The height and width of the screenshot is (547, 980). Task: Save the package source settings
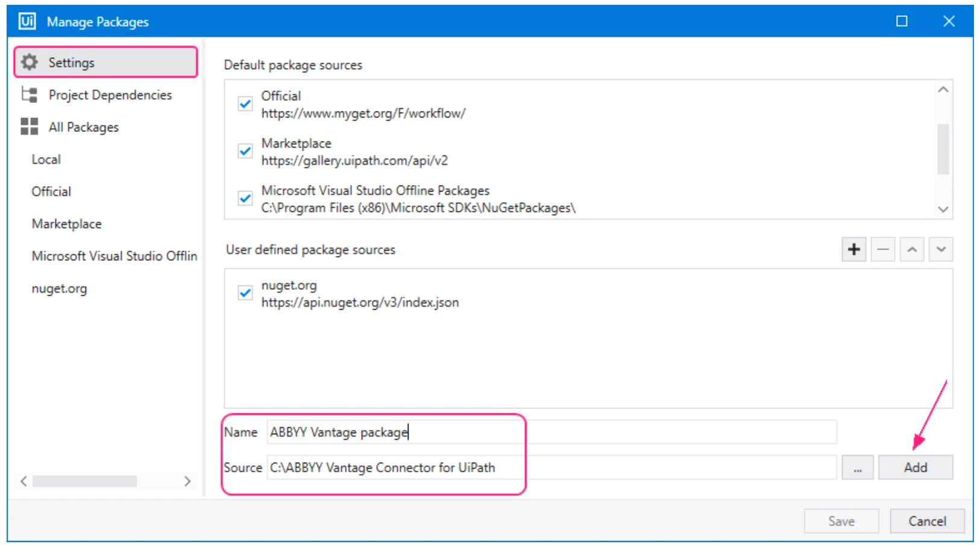click(x=841, y=520)
